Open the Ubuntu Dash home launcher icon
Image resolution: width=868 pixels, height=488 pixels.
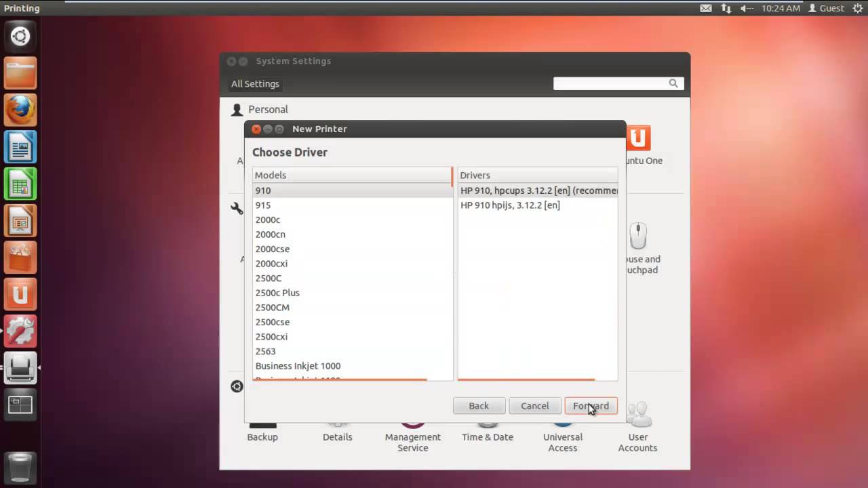pos(20,37)
